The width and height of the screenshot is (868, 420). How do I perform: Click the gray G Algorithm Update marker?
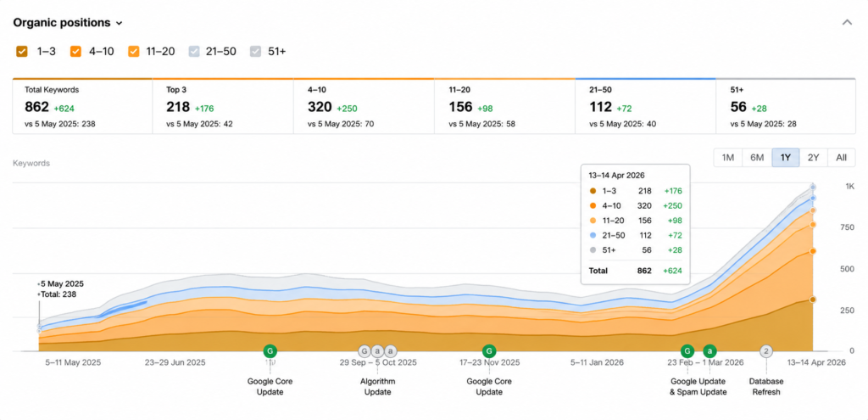click(364, 350)
